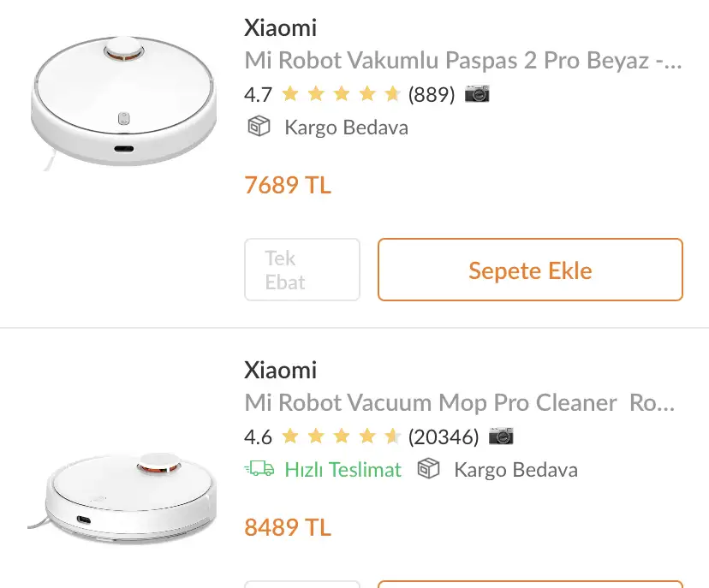Viewport: 709px width, 588px height.
Task: Click the camera icon next to (20346) reviews
Action: pos(501,437)
